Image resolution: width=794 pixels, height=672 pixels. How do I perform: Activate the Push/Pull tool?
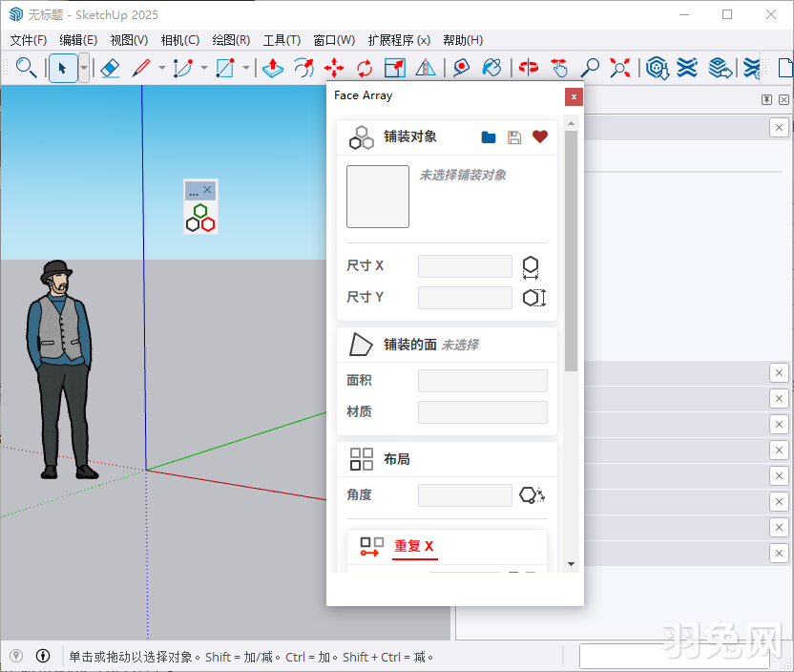[x=272, y=68]
